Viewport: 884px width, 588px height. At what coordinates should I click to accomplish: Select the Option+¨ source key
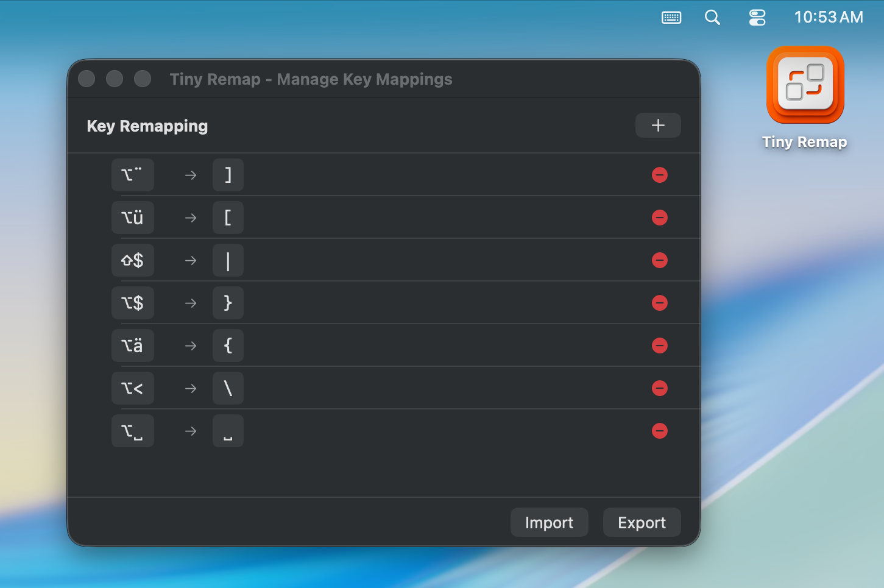click(133, 175)
